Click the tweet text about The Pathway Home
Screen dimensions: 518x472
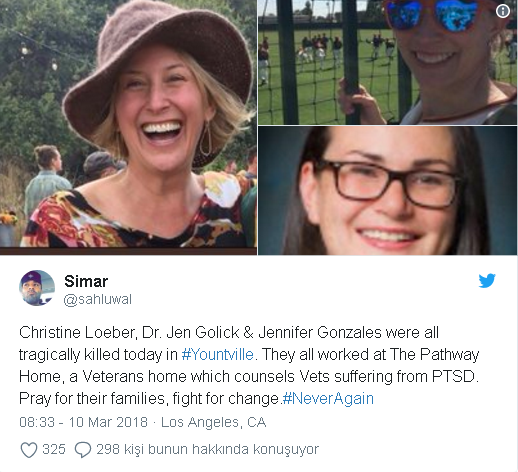249,365
